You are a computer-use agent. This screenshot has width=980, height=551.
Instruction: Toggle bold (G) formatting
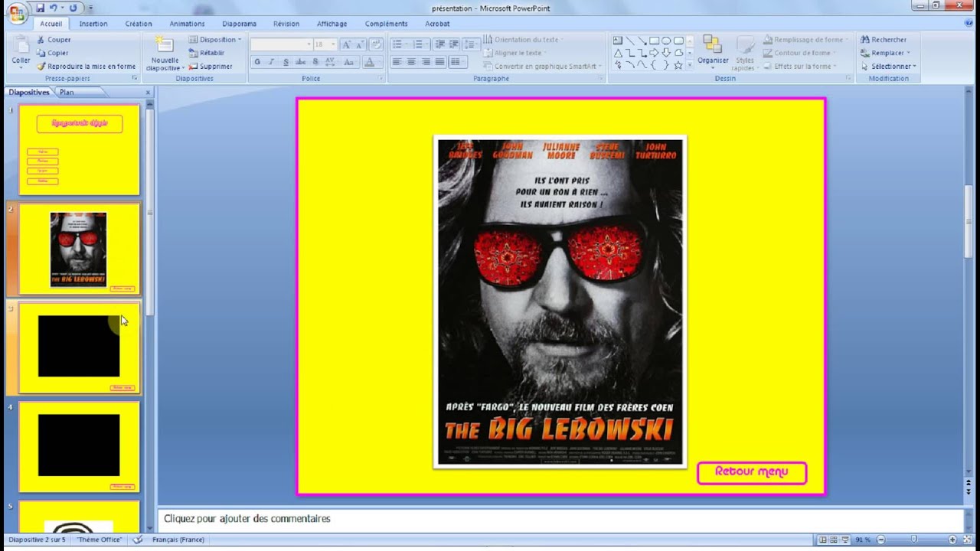pos(257,62)
